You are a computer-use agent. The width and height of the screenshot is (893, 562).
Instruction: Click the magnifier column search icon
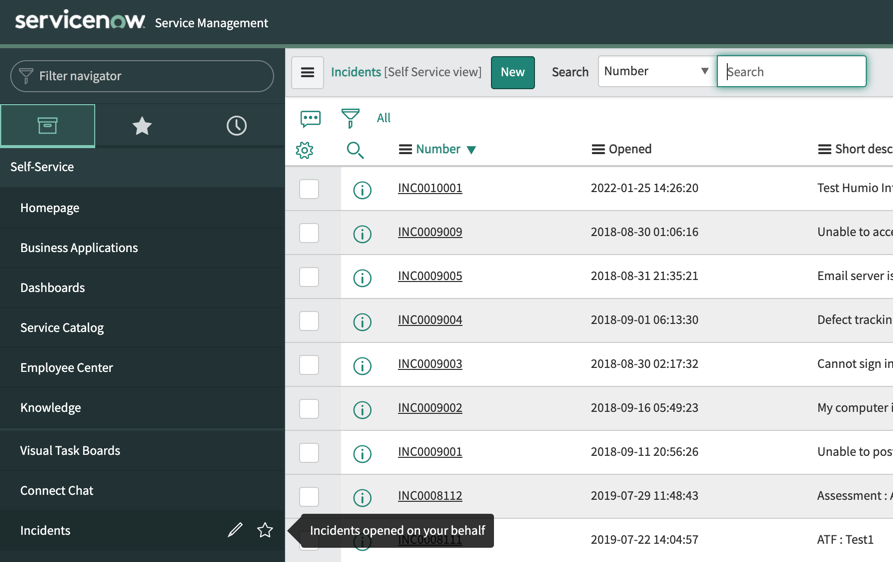point(355,150)
